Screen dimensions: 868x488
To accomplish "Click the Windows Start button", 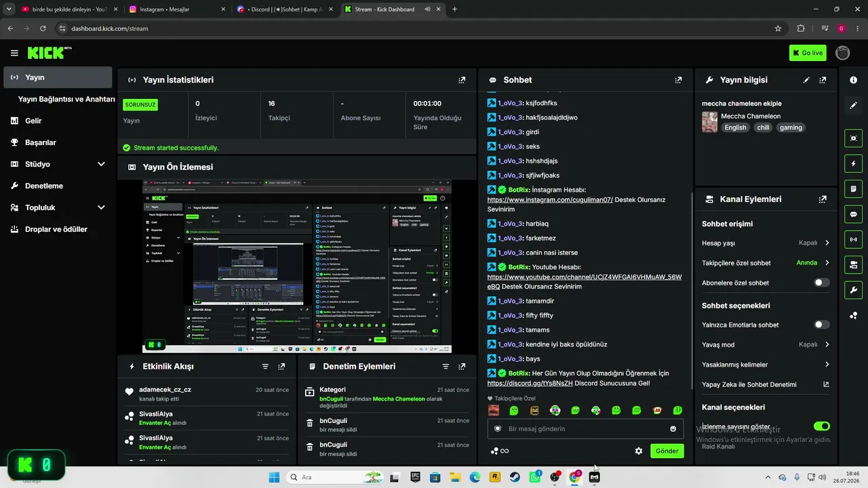I will click(x=274, y=477).
